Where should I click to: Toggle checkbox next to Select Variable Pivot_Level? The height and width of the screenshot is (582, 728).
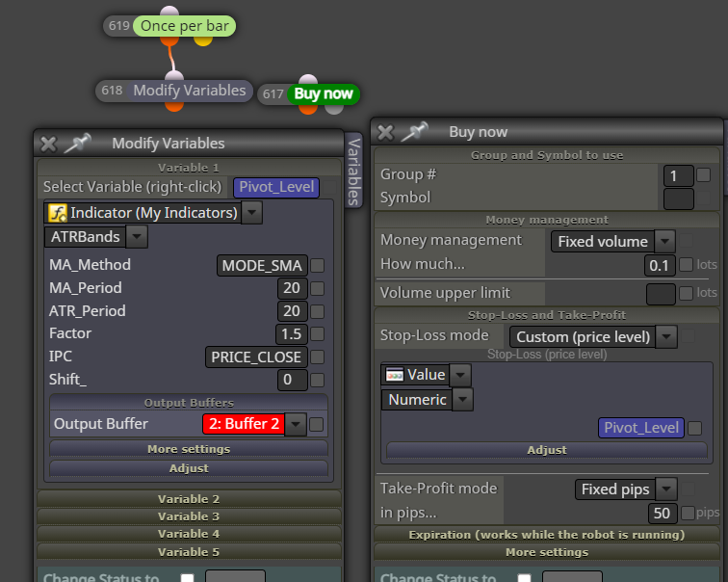point(330,188)
